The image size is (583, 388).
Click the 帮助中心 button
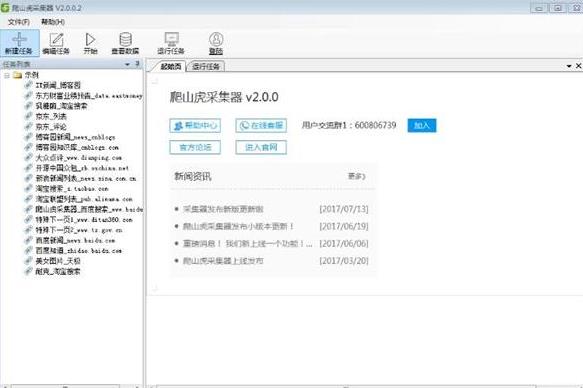[x=195, y=126]
